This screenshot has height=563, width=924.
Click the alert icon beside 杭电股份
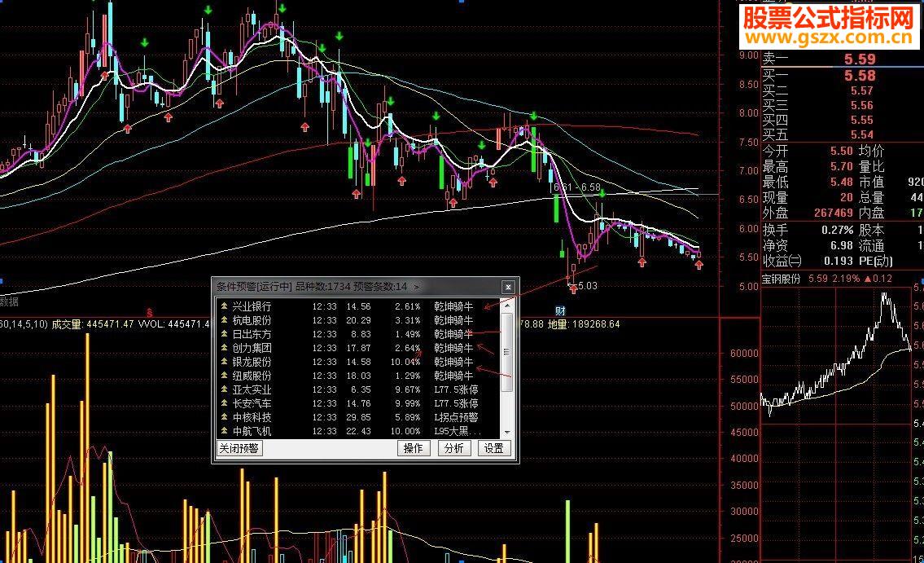point(224,320)
